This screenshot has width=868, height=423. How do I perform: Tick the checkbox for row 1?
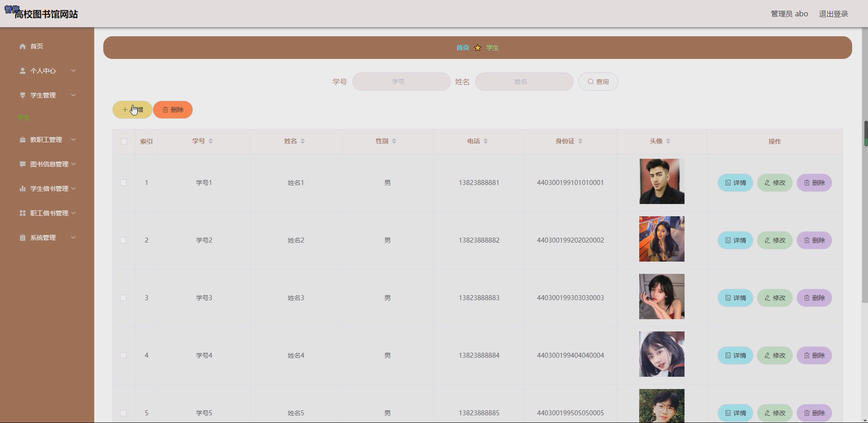(123, 183)
